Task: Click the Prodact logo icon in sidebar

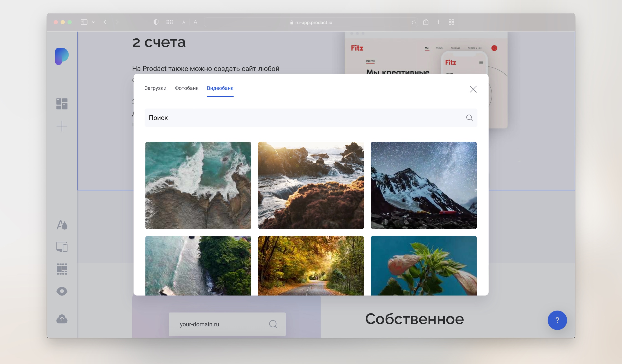Action: 62,56
